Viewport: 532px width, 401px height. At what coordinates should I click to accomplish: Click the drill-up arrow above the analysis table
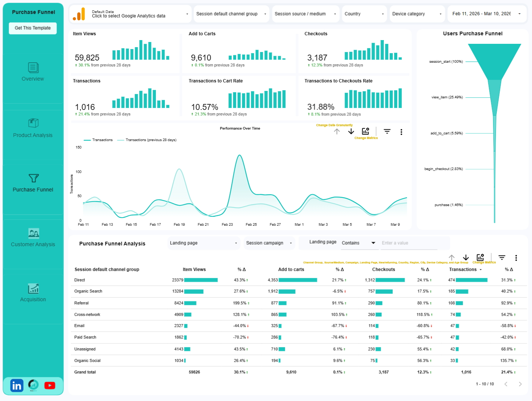(x=452, y=257)
